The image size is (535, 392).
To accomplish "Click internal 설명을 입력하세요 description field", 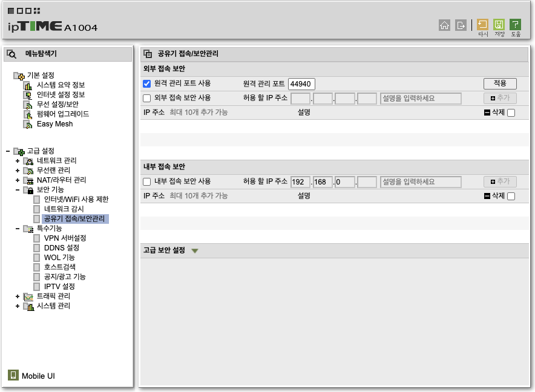I will tap(421, 182).
